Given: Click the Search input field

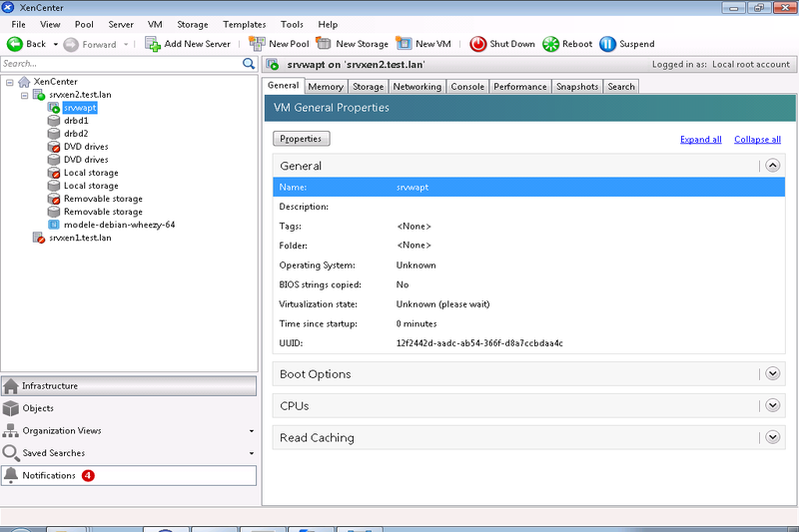Looking at the screenshot, I should coord(121,64).
